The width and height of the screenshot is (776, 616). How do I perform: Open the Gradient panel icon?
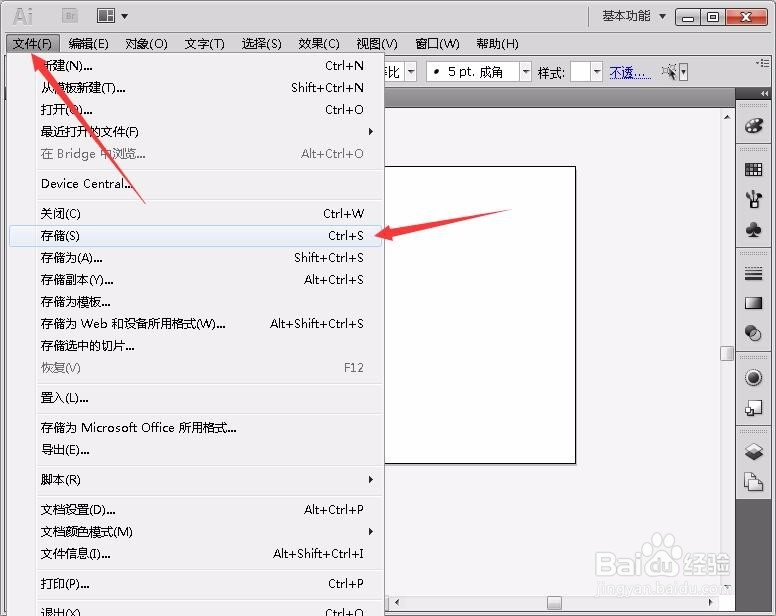pos(753,303)
